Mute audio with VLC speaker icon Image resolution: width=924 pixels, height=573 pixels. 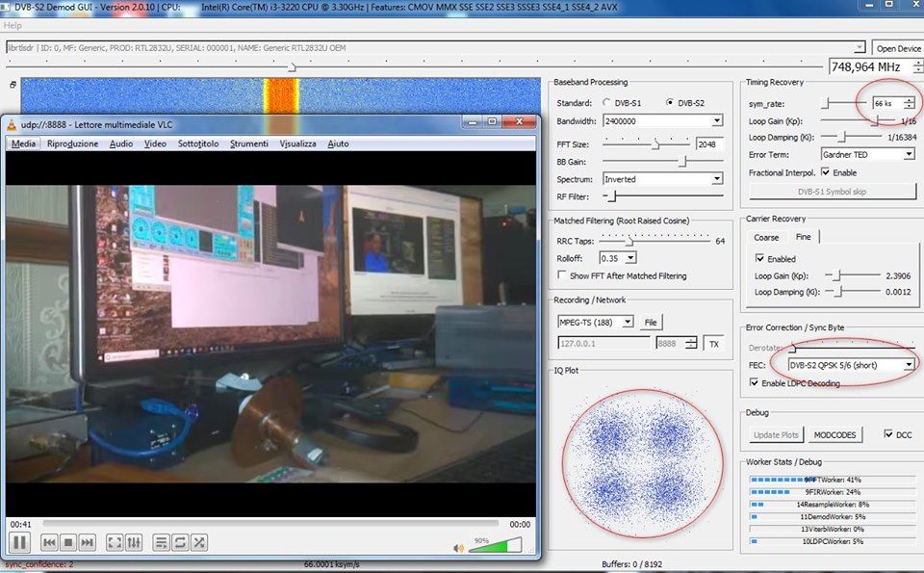point(459,548)
